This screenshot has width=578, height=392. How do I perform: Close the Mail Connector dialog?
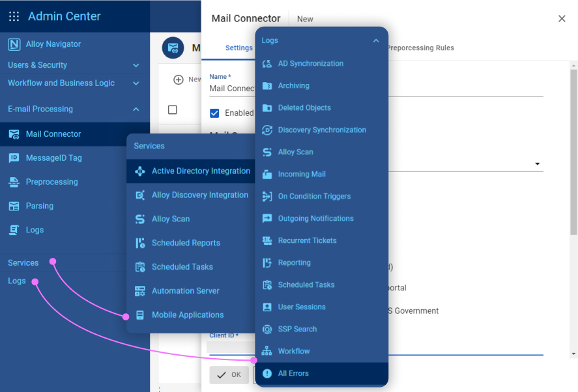[562, 18]
